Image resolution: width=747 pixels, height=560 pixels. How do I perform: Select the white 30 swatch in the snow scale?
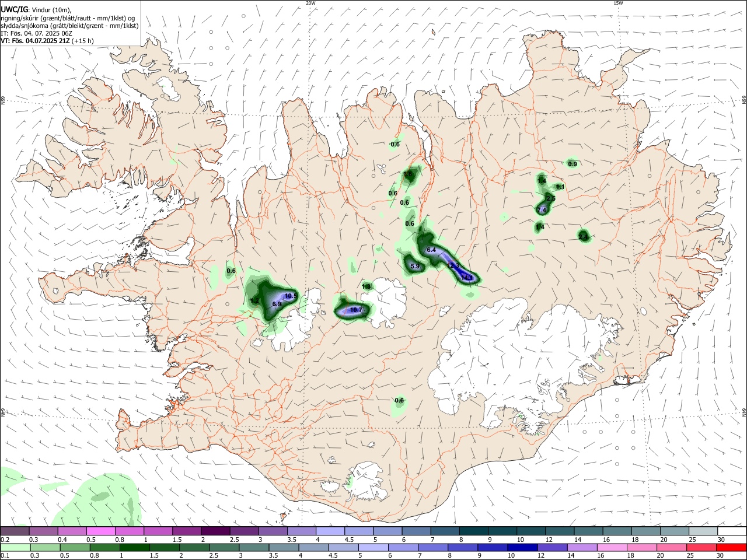732,531
